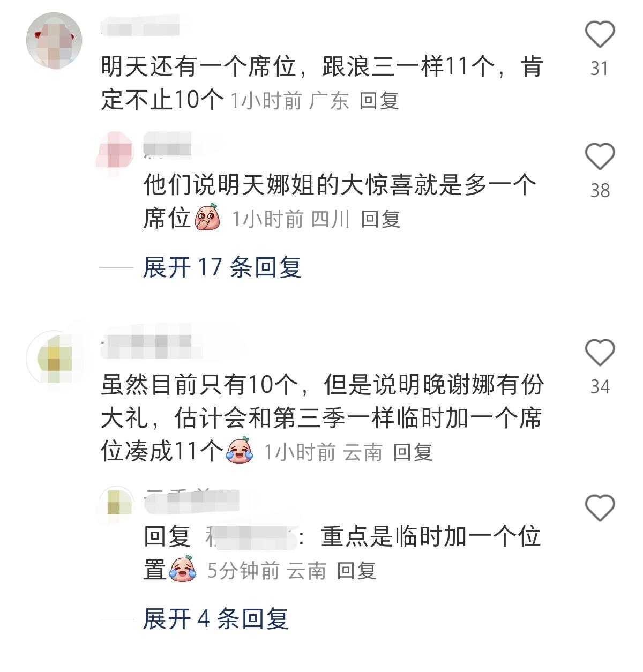Reply to the Sichuan comment
Screen dimensions: 643x672
tap(380, 219)
